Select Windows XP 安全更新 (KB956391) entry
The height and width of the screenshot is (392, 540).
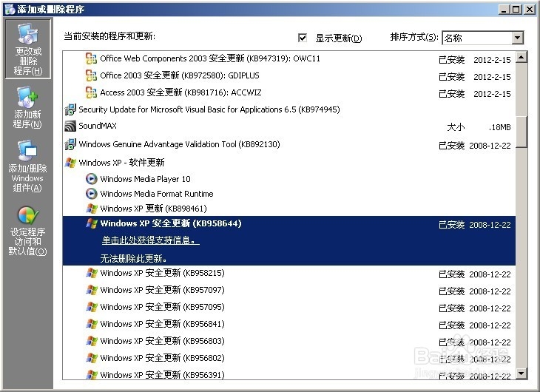(x=162, y=375)
